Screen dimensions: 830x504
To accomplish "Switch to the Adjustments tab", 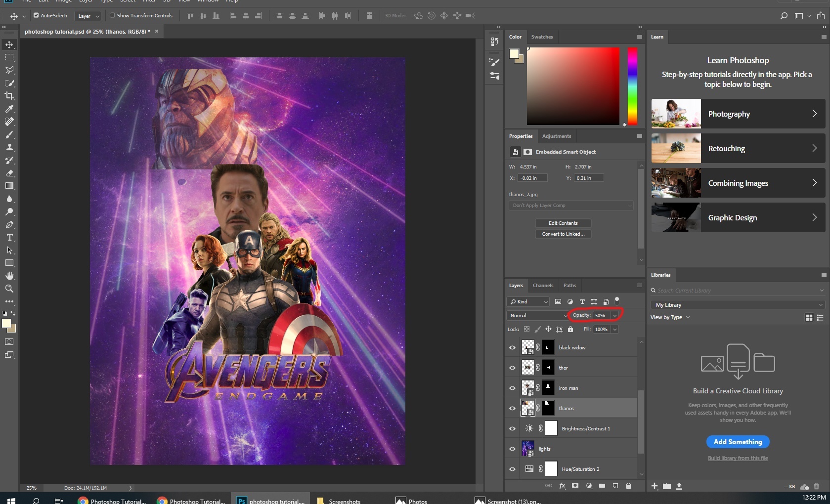I will [x=556, y=136].
